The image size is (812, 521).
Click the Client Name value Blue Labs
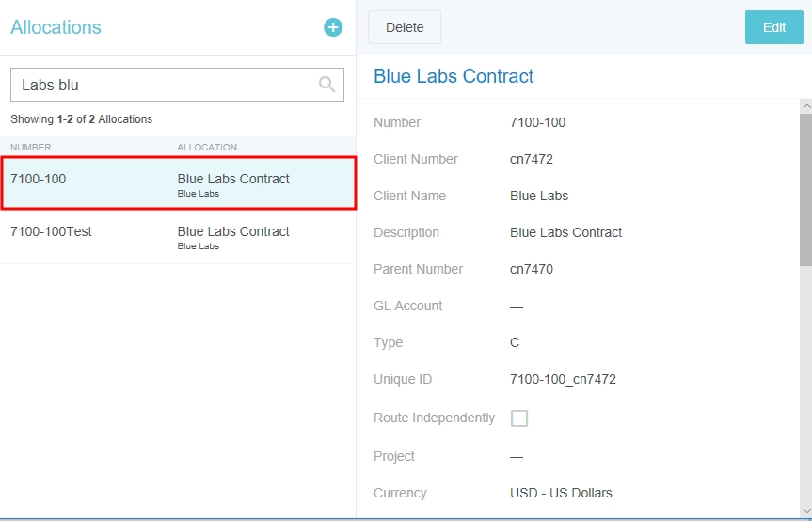point(539,196)
